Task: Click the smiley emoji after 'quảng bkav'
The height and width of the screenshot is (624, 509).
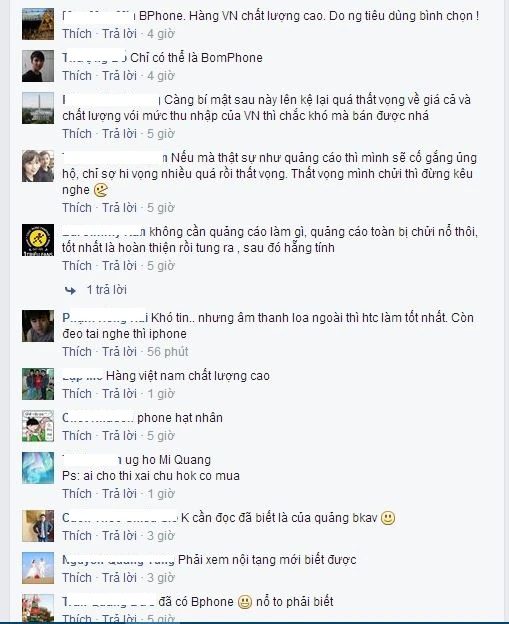Action: (x=388, y=518)
